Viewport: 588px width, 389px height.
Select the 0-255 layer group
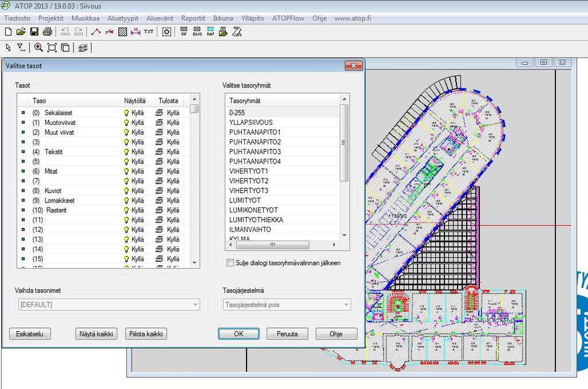pos(283,113)
